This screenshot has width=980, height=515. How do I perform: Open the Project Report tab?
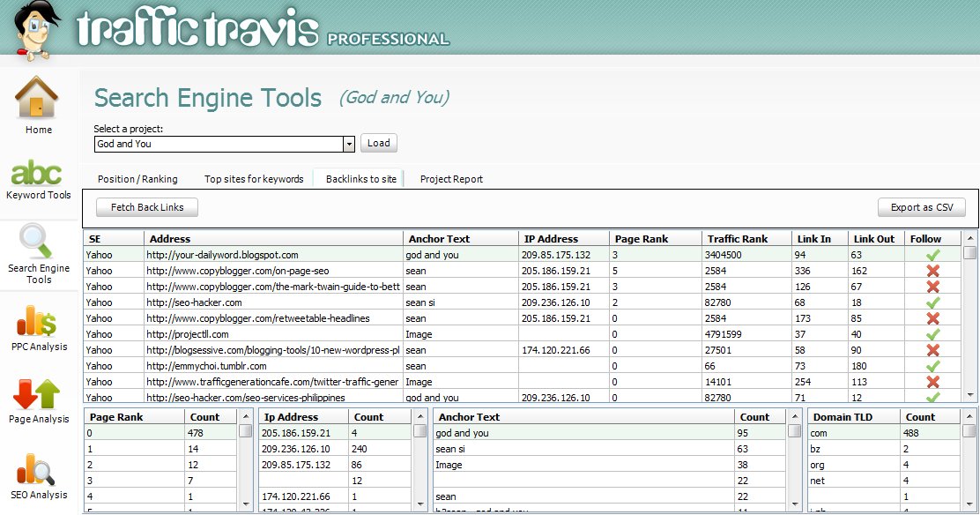451,179
